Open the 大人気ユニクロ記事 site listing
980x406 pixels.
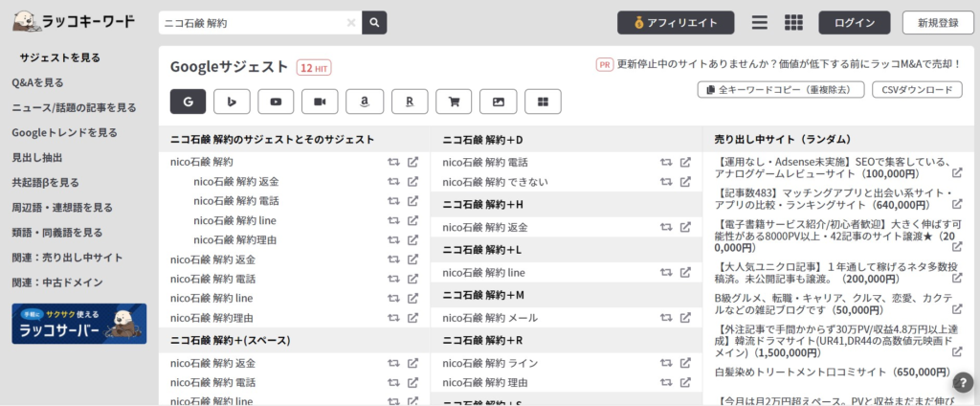point(835,272)
